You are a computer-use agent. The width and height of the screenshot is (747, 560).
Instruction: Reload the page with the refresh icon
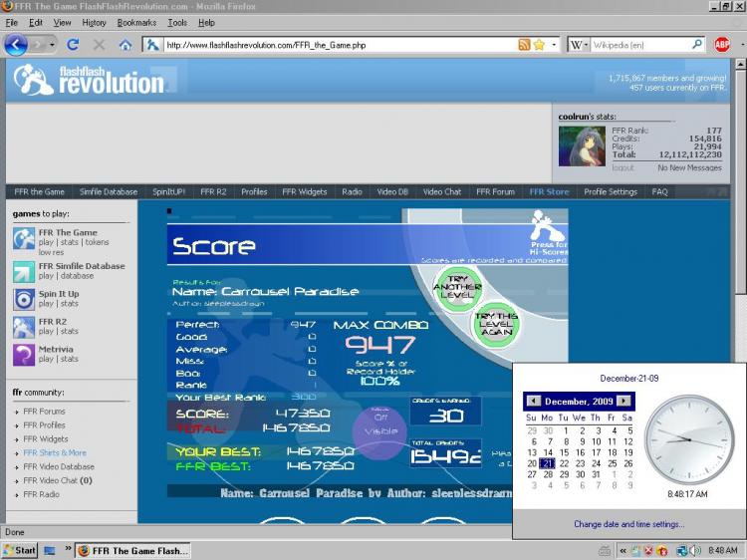73,45
